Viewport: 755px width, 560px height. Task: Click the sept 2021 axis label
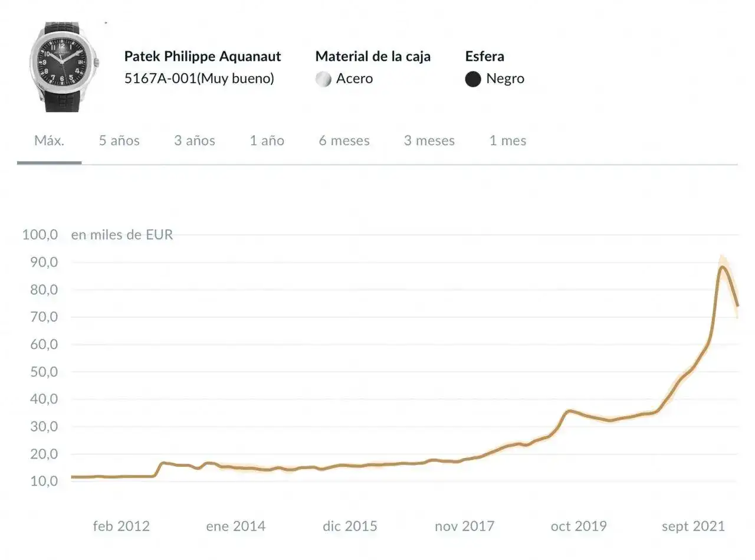pyautogui.click(x=693, y=526)
